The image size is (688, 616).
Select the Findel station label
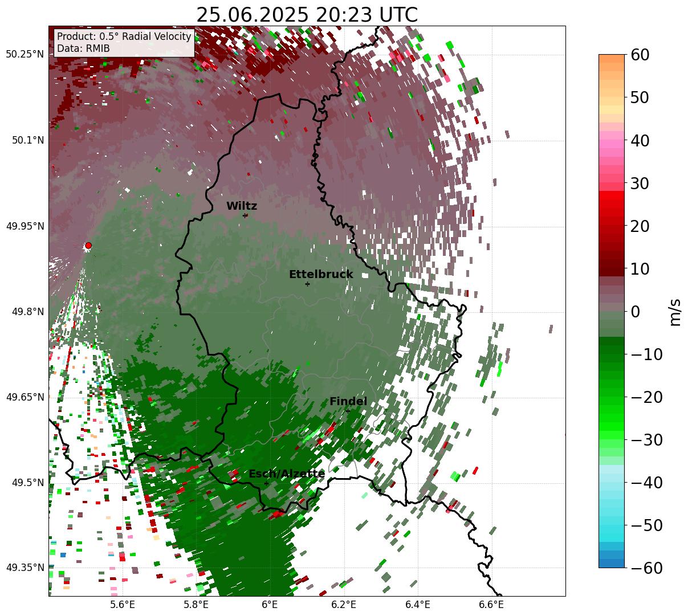coord(348,402)
